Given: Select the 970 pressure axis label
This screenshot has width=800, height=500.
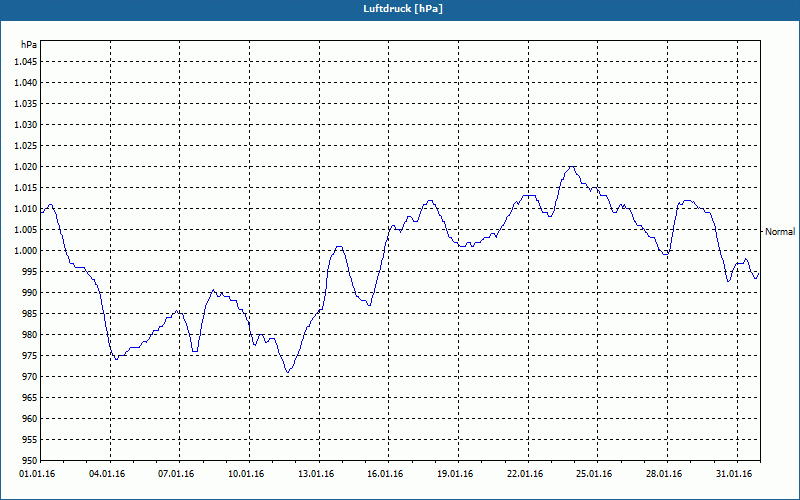Looking at the screenshot, I should pos(30,377).
